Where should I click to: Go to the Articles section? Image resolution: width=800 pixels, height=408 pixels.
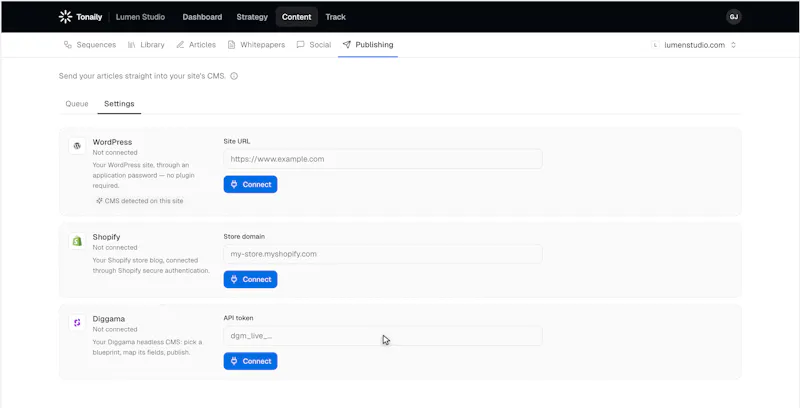coord(196,45)
